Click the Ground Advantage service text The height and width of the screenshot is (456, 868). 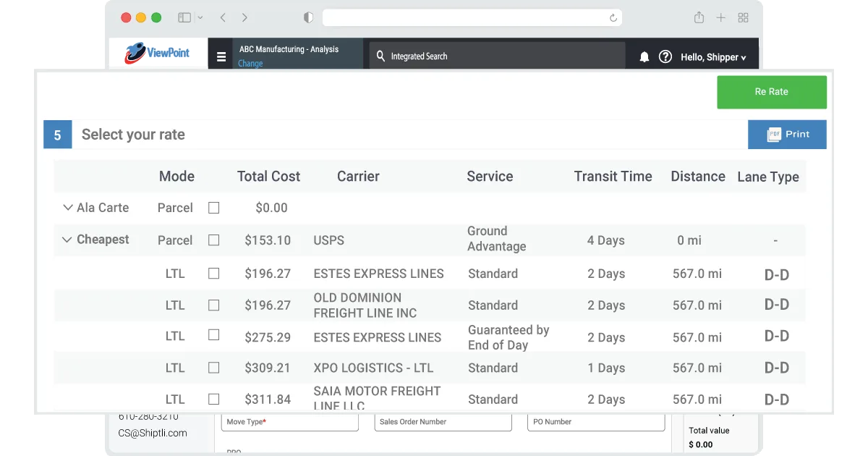[496, 239]
